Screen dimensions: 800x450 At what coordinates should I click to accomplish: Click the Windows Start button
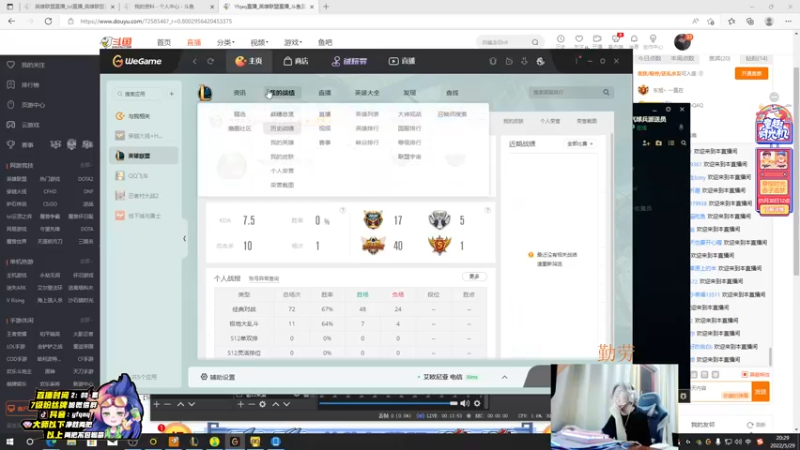(10, 442)
